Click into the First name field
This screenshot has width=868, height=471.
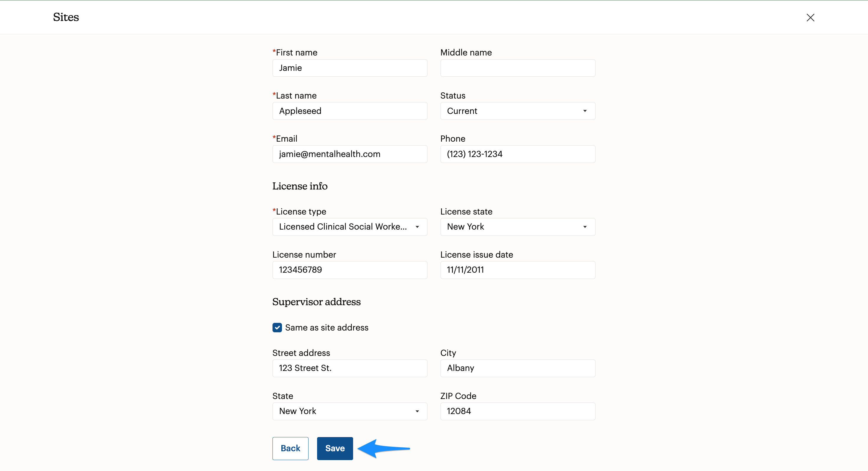click(x=350, y=68)
